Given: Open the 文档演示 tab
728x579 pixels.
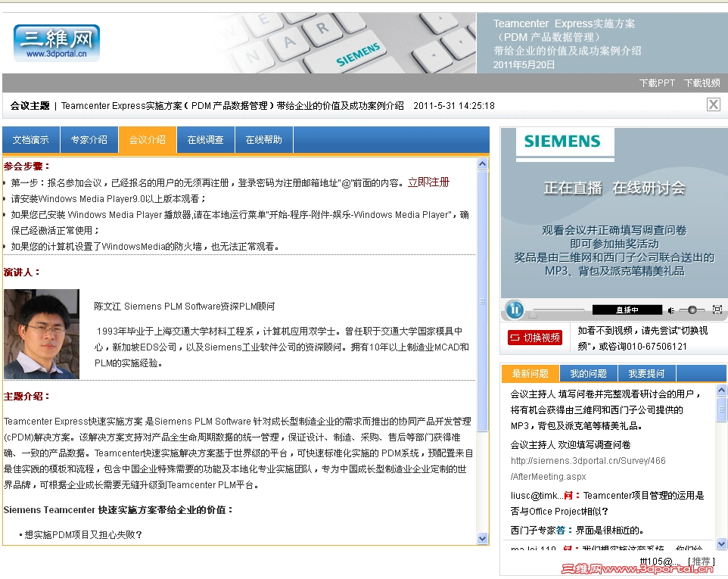Looking at the screenshot, I should coord(30,140).
